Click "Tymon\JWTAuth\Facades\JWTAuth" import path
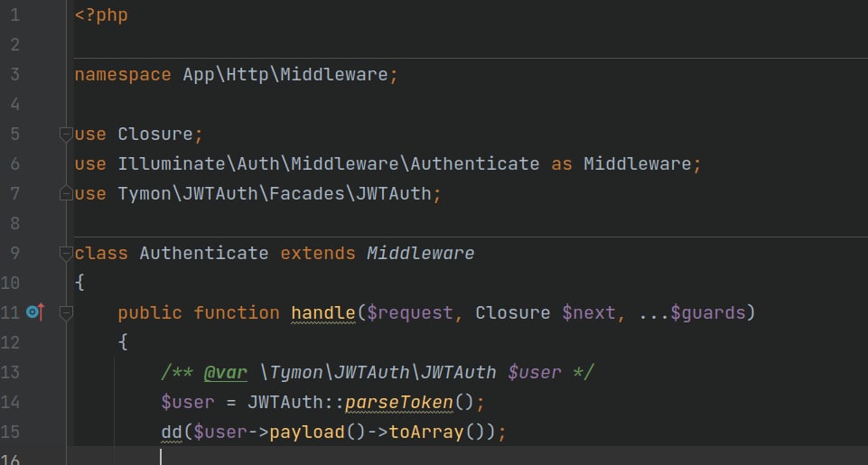 (x=275, y=194)
